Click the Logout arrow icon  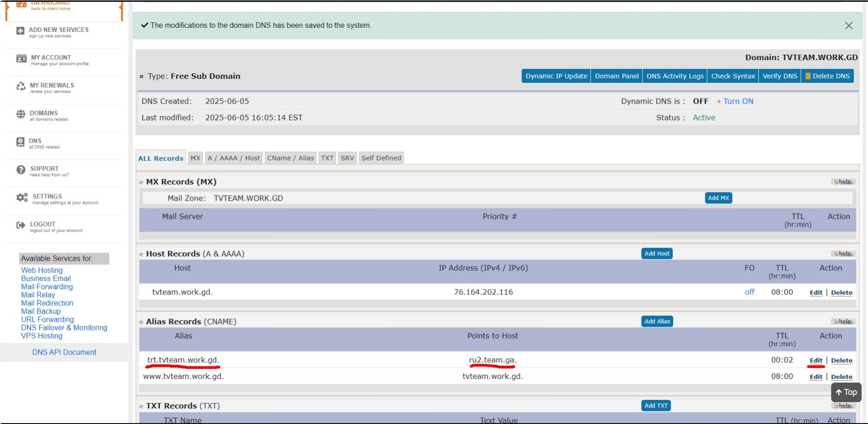[21, 225]
